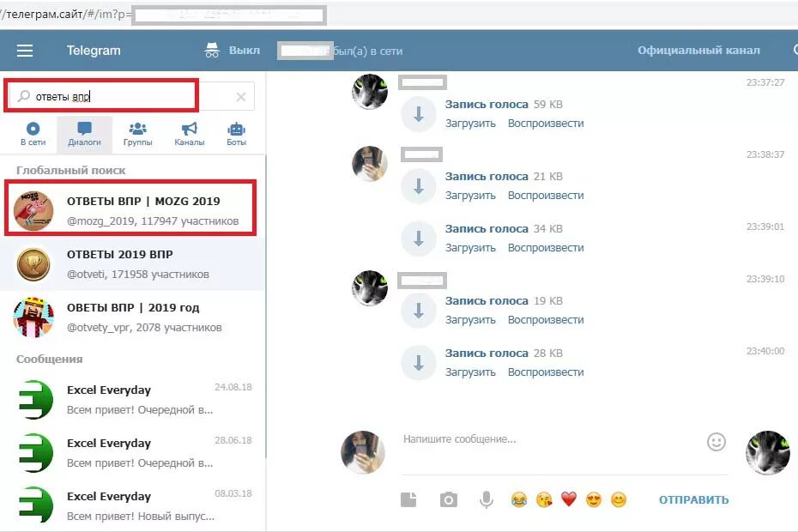Click 'Загрузить' for the 28 KB voice message
Screen dimensions: 798x532
click(x=470, y=372)
